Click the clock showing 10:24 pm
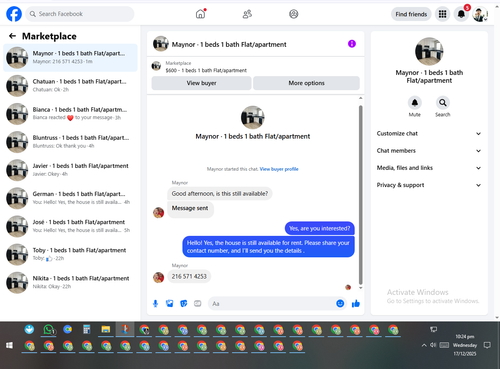Viewport: 500px width, 369px height. click(x=465, y=337)
